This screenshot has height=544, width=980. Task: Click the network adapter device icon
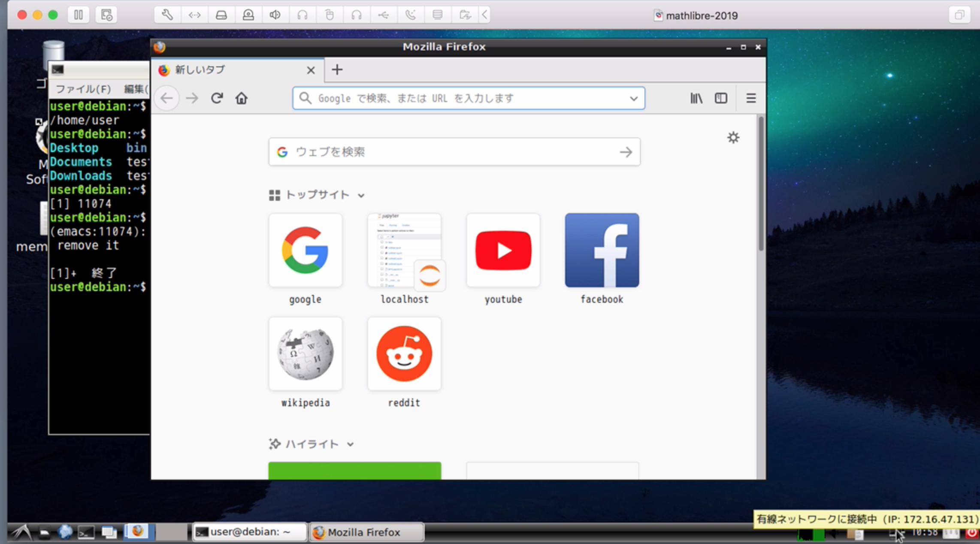pyautogui.click(x=194, y=15)
